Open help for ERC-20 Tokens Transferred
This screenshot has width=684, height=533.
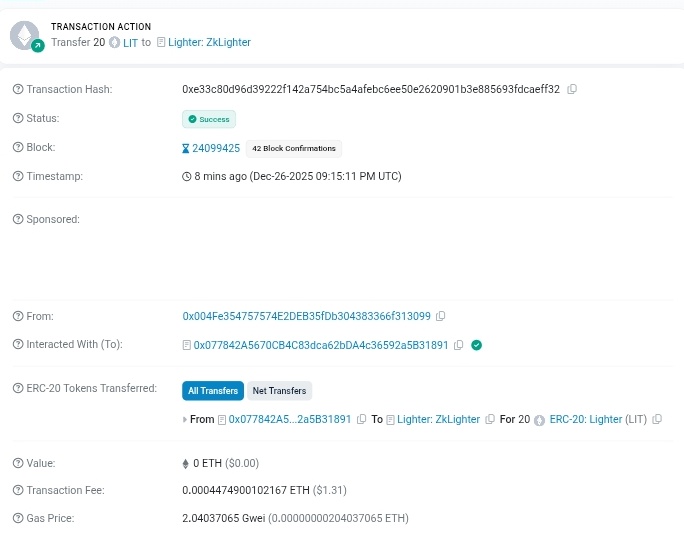(18, 388)
